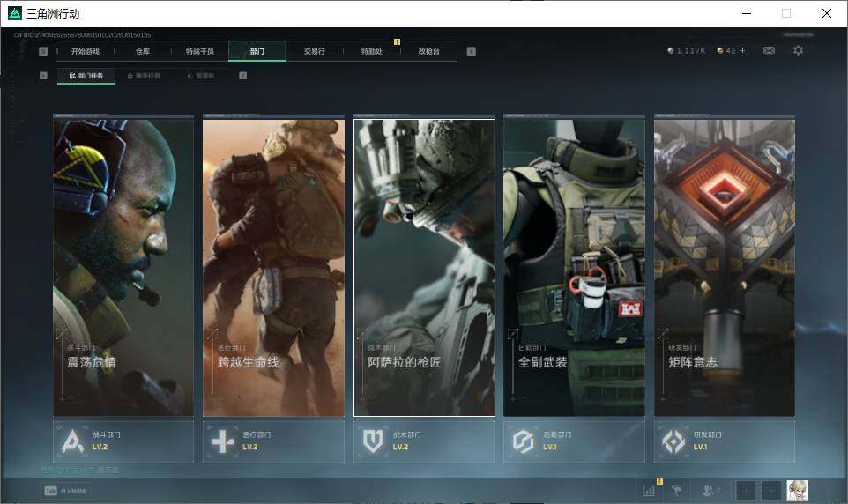Open the 开始游戏 tab

tap(86, 51)
